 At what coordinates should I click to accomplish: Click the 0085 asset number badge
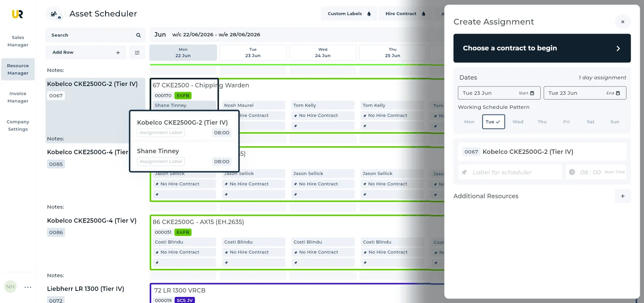click(x=56, y=164)
